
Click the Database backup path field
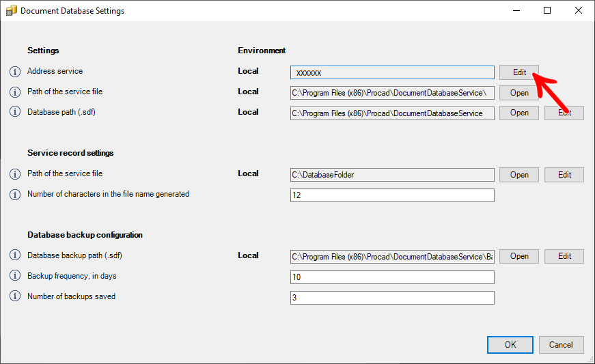coord(392,257)
